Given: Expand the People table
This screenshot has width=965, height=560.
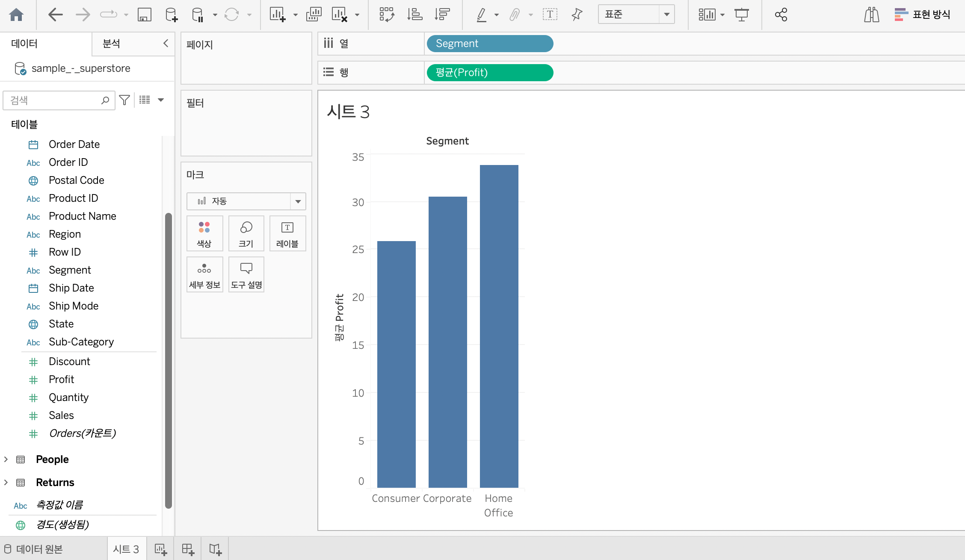Looking at the screenshot, I should pos(6,459).
